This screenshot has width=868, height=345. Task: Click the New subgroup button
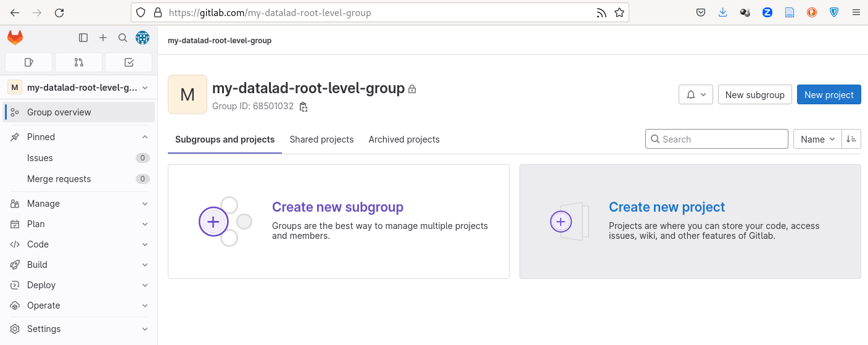pos(754,95)
